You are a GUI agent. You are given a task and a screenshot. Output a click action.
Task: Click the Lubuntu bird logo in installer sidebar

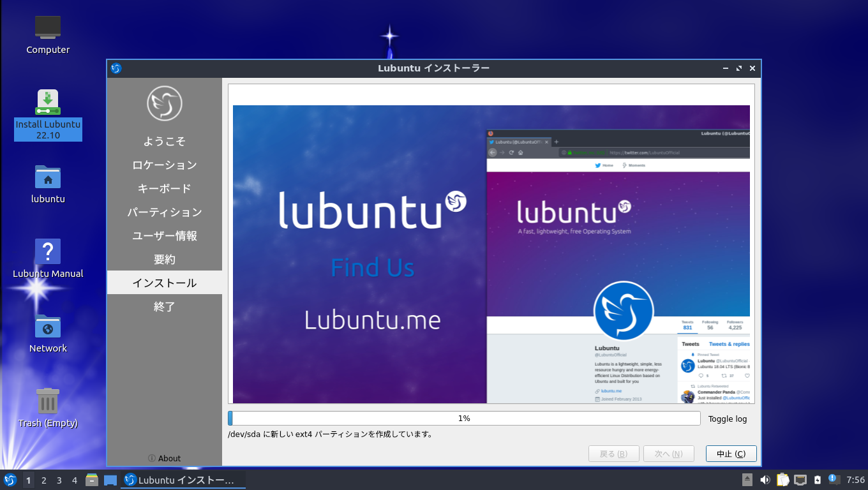[x=165, y=103]
